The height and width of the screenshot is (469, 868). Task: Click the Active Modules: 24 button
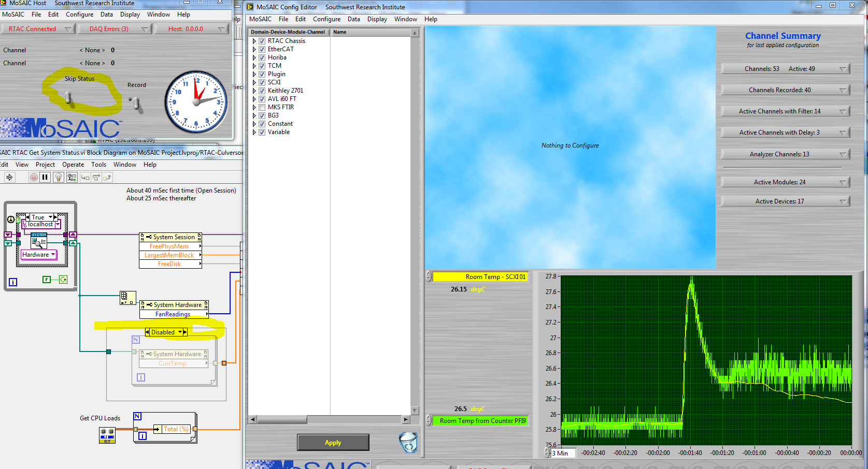pos(785,182)
